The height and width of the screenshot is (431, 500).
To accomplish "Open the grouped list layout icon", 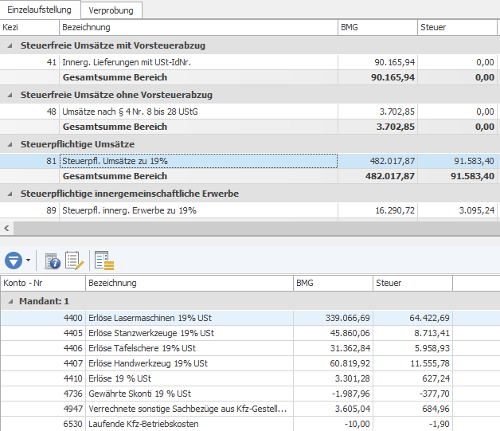I will coord(104,260).
